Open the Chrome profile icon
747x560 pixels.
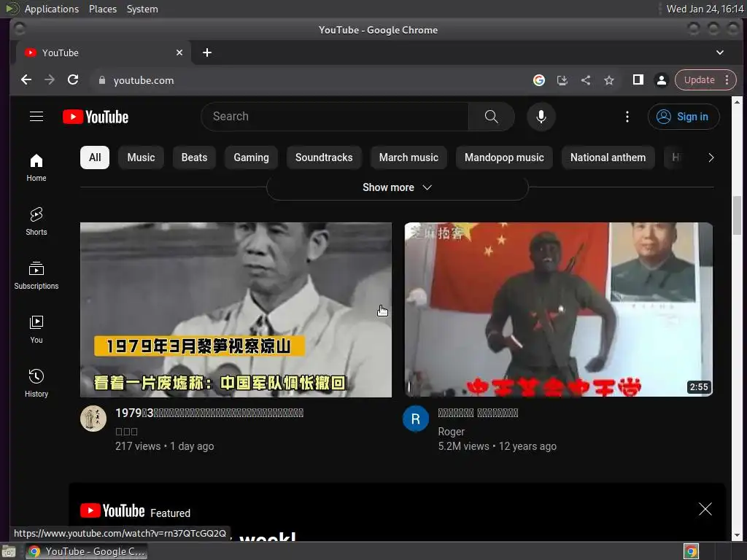pos(661,80)
